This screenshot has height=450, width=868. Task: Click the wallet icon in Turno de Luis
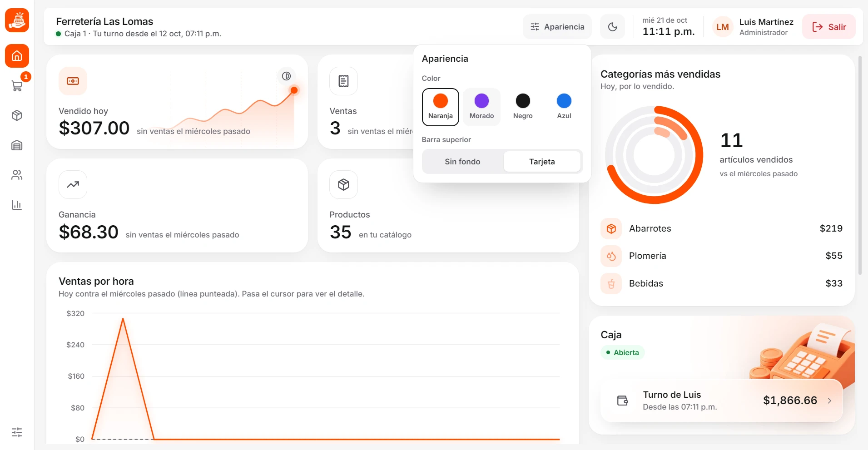coord(622,401)
